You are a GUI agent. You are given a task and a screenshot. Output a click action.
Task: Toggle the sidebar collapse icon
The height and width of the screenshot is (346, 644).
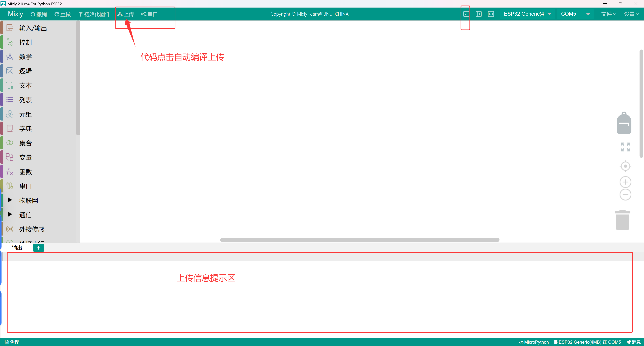click(x=479, y=14)
